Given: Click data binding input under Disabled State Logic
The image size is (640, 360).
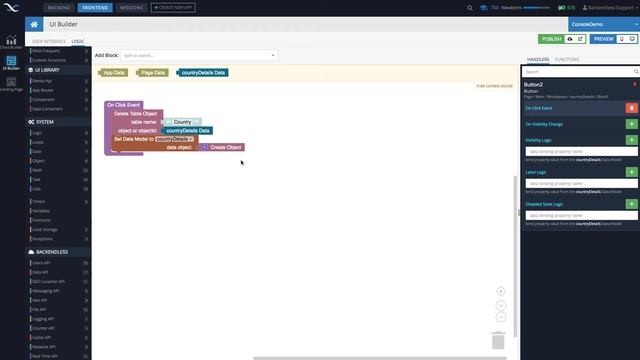Looking at the screenshot, I should tap(581, 216).
